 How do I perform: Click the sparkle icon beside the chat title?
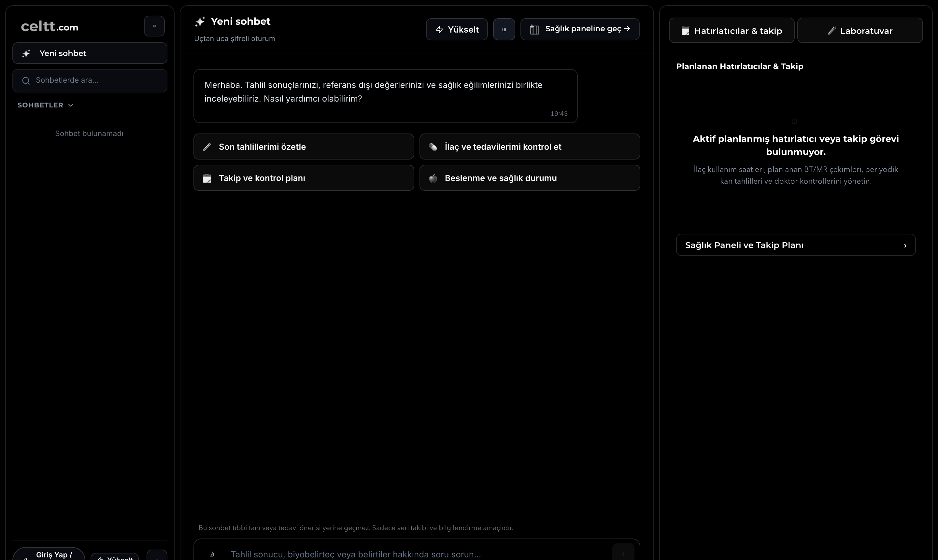[x=200, y=21]
